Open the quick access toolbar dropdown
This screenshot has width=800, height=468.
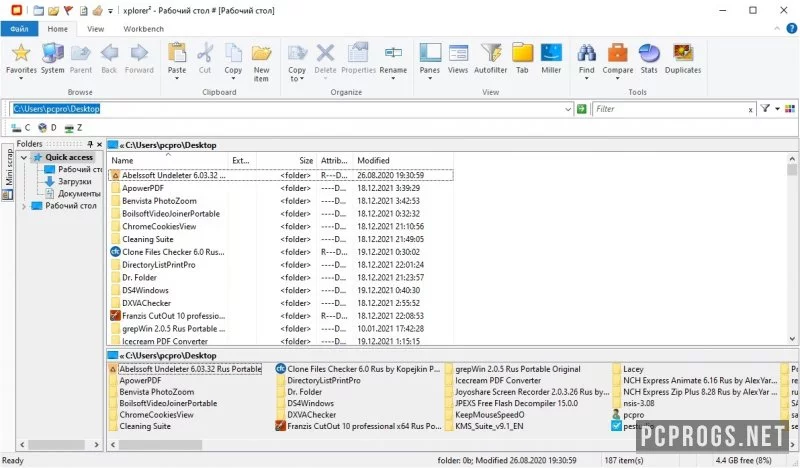click(x=110, y=11)
